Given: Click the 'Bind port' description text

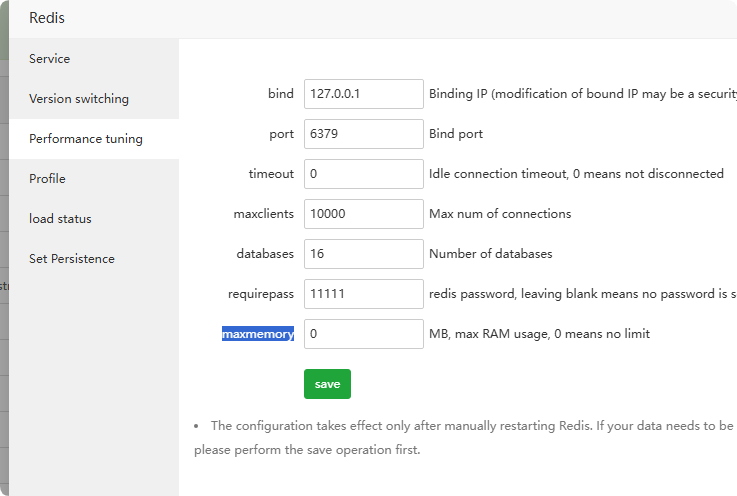Looking at the screenshot, I should pos(456,134).
